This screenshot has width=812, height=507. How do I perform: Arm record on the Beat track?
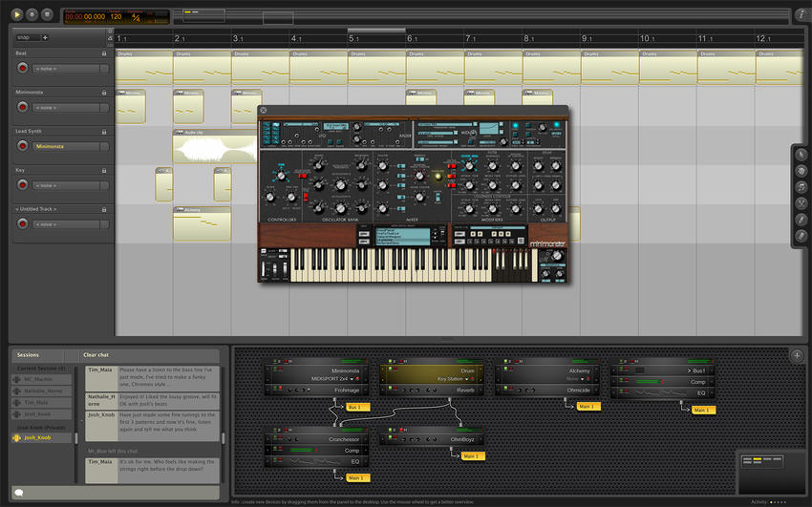[22, 68]
